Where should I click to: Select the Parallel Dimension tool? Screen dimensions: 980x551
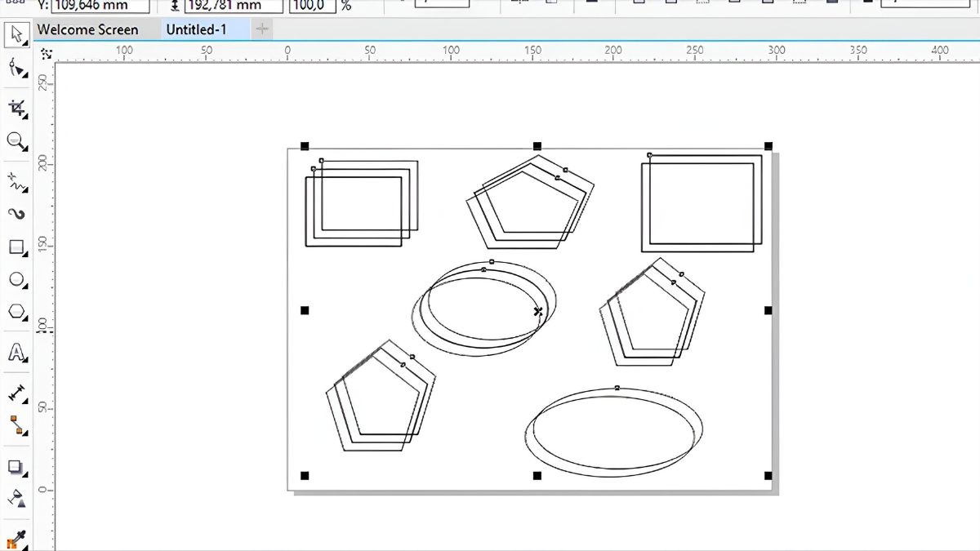tap(16, 393)
